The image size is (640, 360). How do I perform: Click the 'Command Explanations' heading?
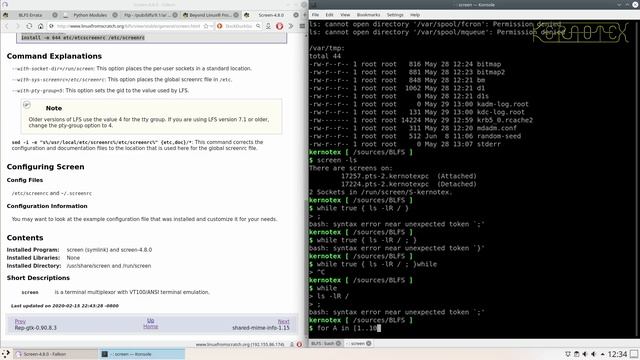tap(54, 56)
